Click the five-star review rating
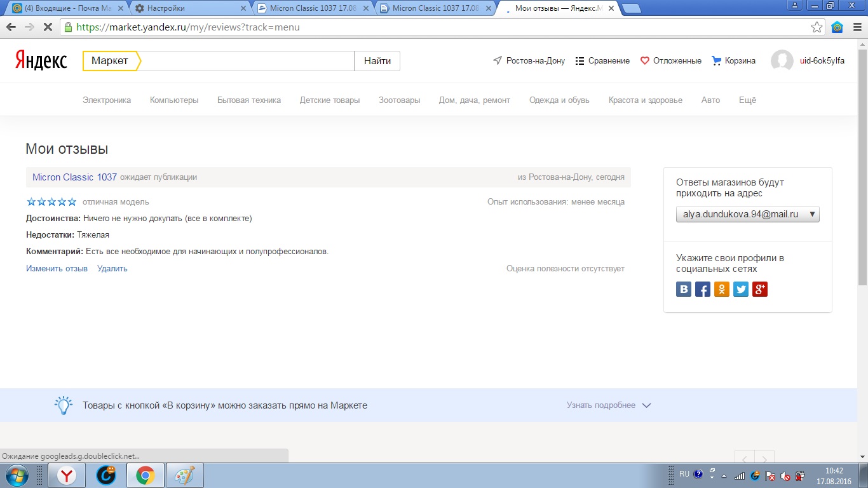The image size is (868, 488). 51,202
